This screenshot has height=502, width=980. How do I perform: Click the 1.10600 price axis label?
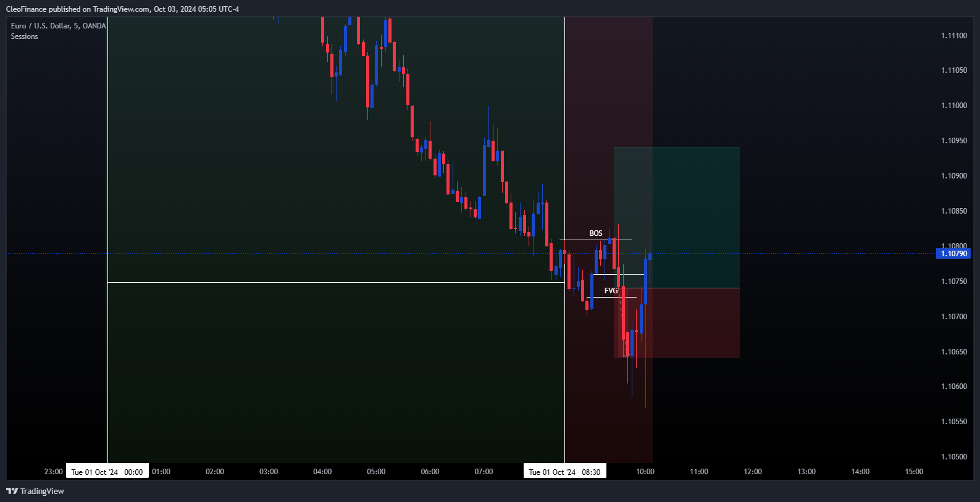954,387
